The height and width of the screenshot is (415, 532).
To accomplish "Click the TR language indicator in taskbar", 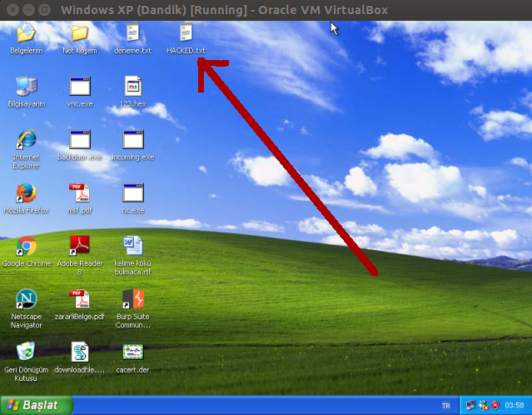I will point(445,406).
